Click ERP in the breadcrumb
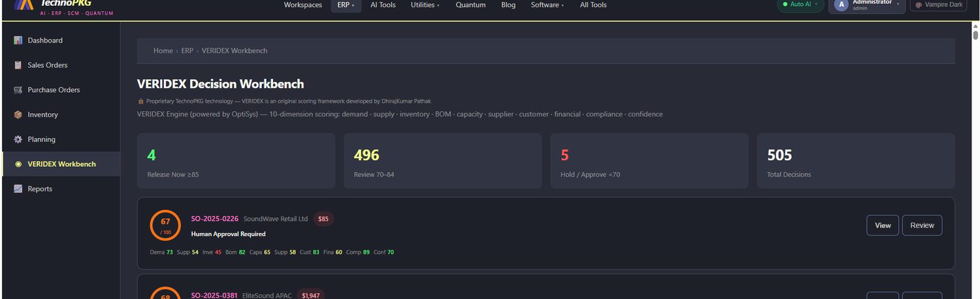 click(x=187, y=51)
